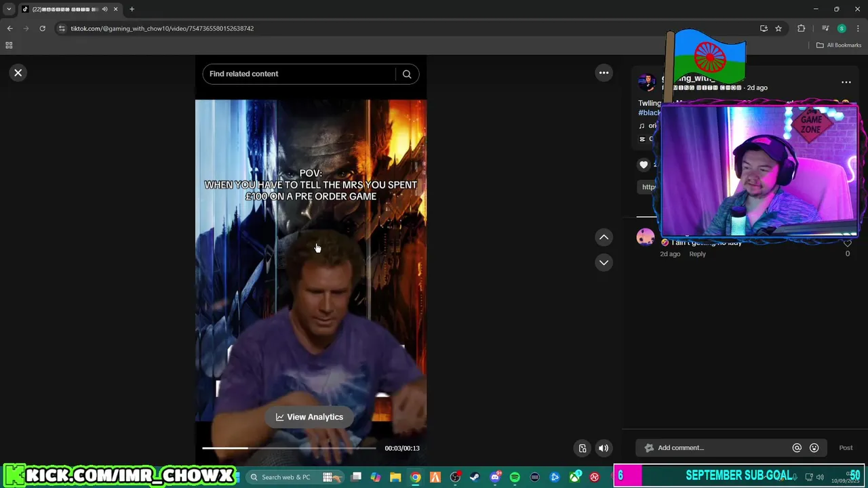
Task: Close the TikTok video viewer
Action: pyautogui.click(x=18, y=73)
